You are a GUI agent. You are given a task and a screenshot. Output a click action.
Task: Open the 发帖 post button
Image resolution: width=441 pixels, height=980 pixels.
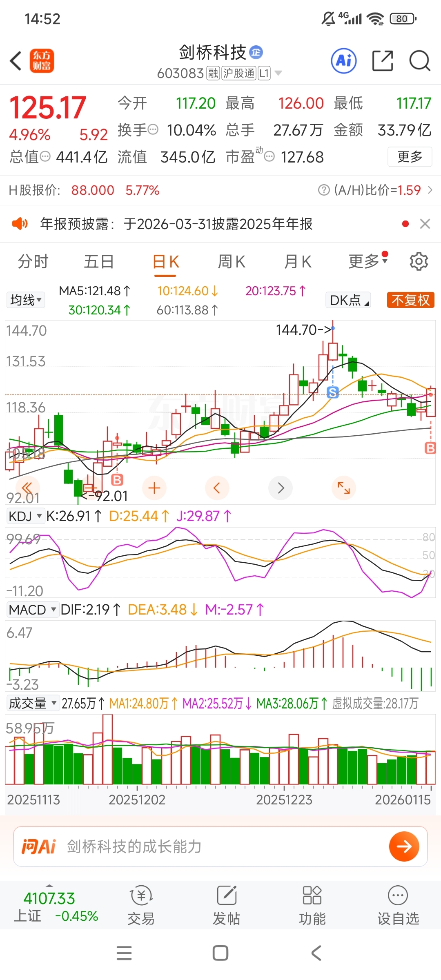click(x=227, y=905)
